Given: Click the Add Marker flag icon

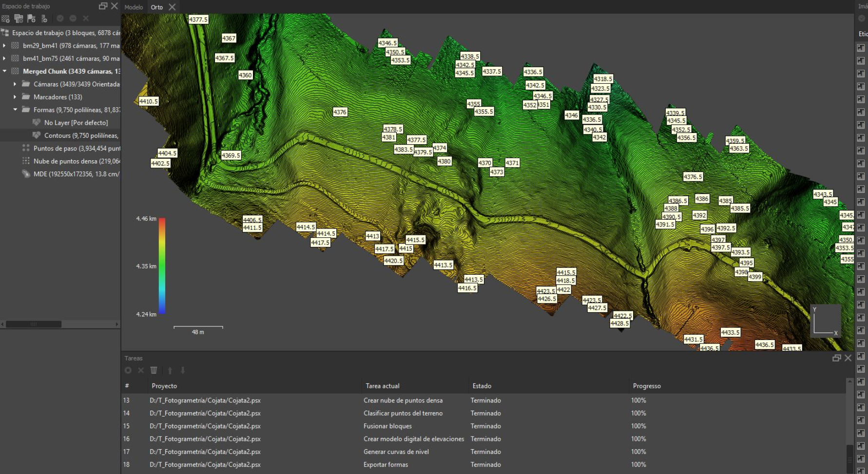Looking at the screenshot, I should (31, 19).
